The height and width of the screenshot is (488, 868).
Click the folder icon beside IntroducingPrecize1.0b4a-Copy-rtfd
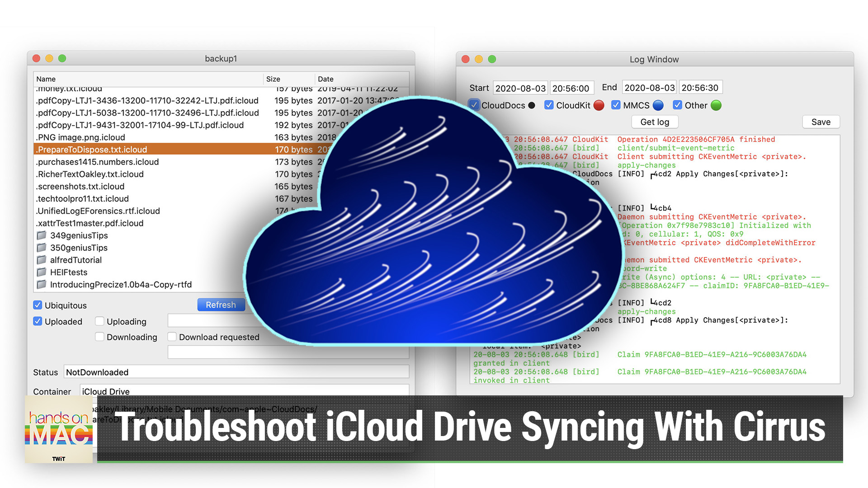point(42,284)
